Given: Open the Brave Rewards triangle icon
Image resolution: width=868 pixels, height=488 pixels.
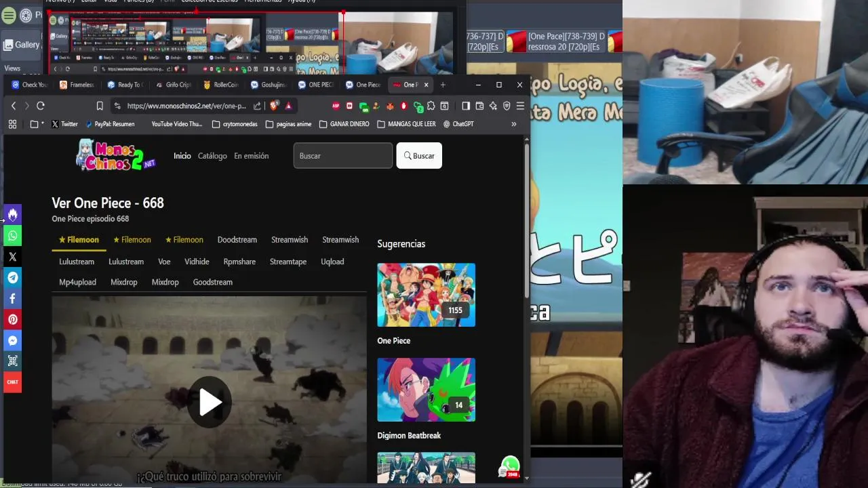Looking at the screenshot, I should point(288,106).
